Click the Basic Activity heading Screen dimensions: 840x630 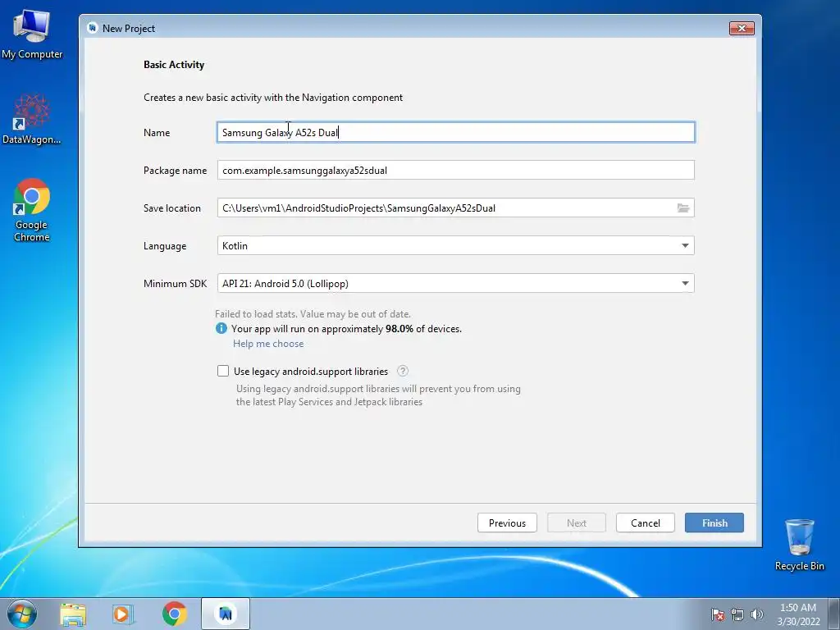pyautogui.click(x=174, y=64)
